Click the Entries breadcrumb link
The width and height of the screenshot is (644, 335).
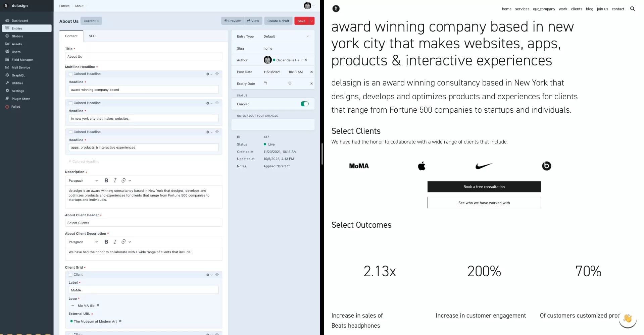pos(64,6)
